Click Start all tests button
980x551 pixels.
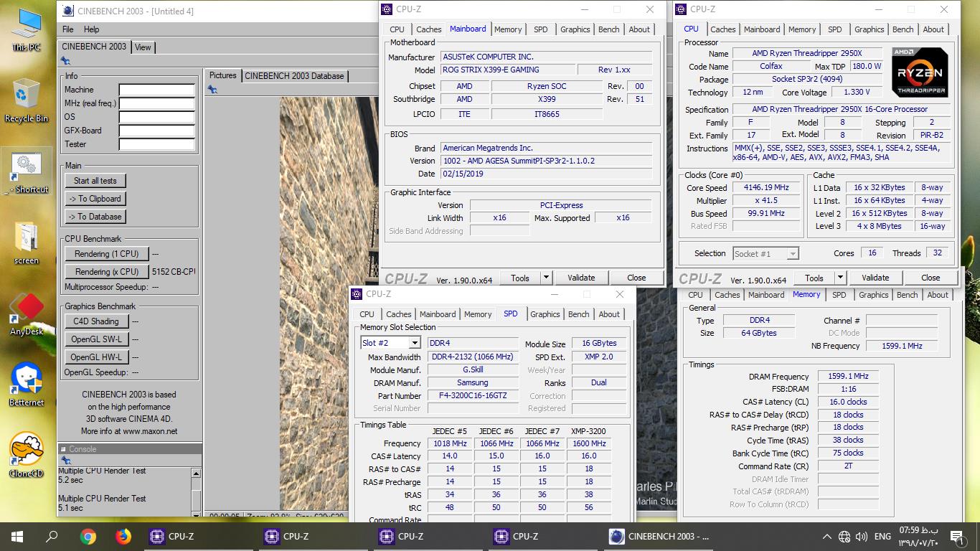[x=95, y=181]
